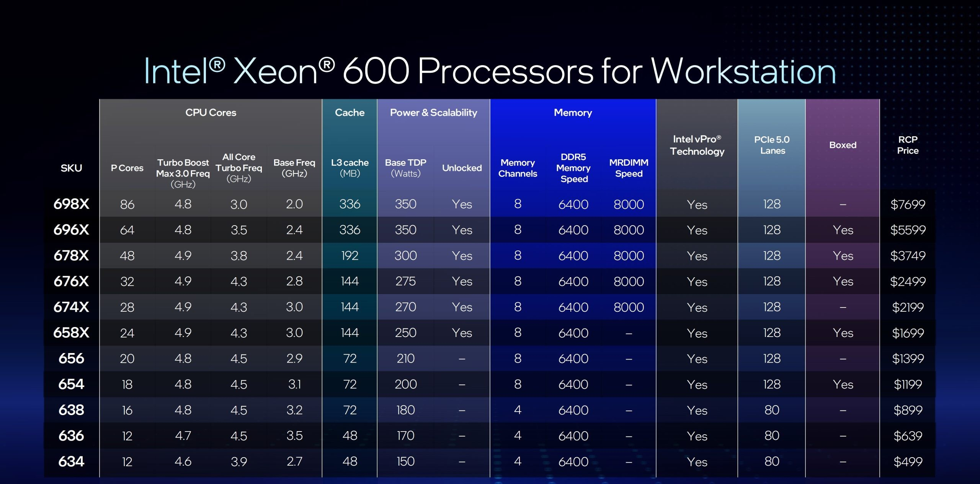980x484 pixels.
Task: Click the Boxed column header
Action: (843, 146)
